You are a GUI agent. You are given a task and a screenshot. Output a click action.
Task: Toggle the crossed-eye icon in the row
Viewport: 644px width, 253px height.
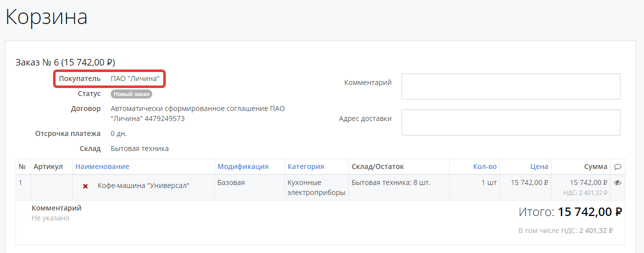617,183
